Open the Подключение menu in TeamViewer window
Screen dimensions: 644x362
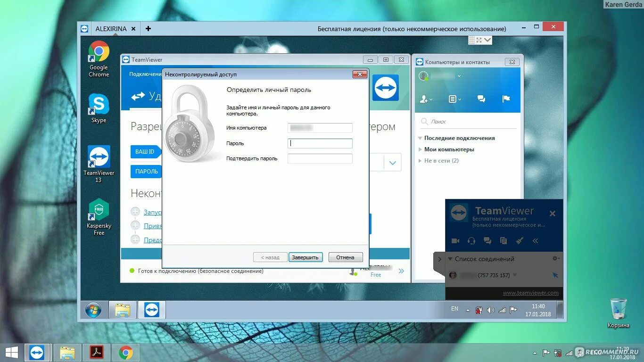145,74
